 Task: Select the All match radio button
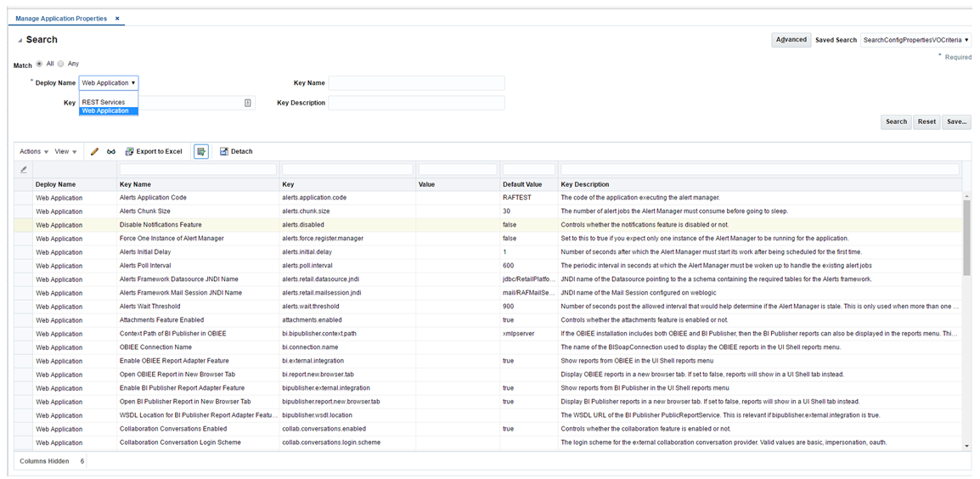39,64
